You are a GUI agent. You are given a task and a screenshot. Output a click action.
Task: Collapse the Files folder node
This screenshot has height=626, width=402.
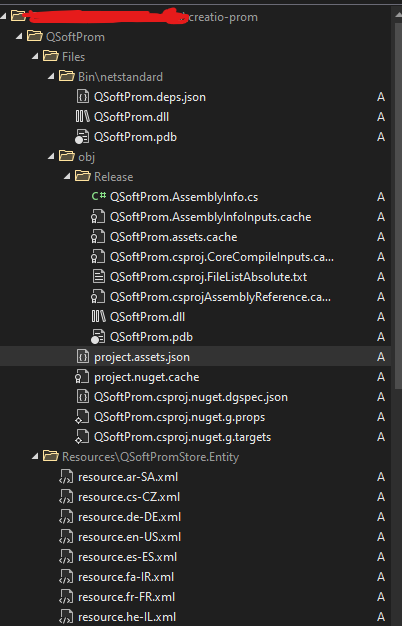(x=35, y=56)
